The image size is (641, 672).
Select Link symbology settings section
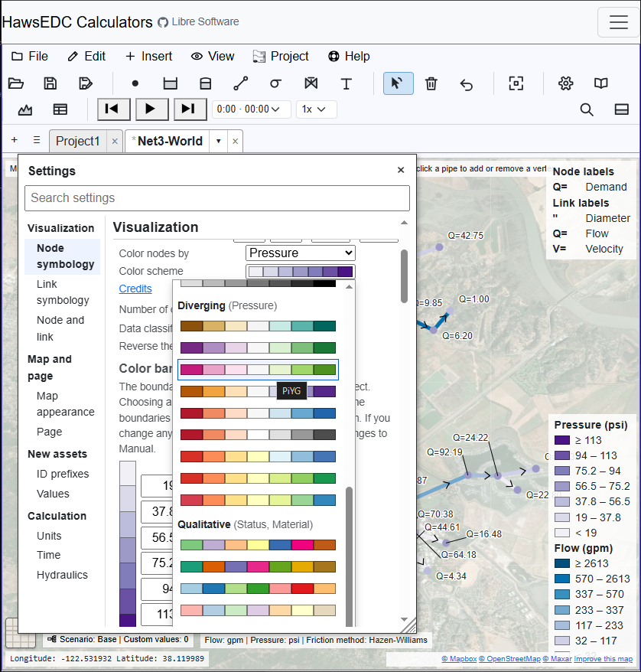tap(63, 292)
